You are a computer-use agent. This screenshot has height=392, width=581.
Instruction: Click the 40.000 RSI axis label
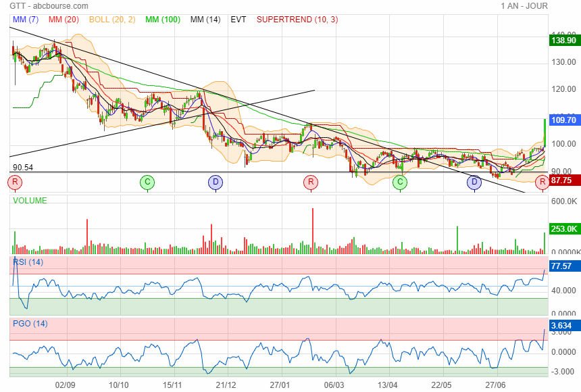click(x=563, y=291)
